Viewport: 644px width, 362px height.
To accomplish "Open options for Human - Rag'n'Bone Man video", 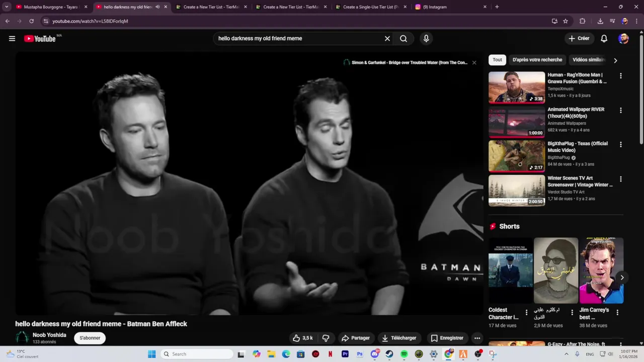I will pos(620,76).
